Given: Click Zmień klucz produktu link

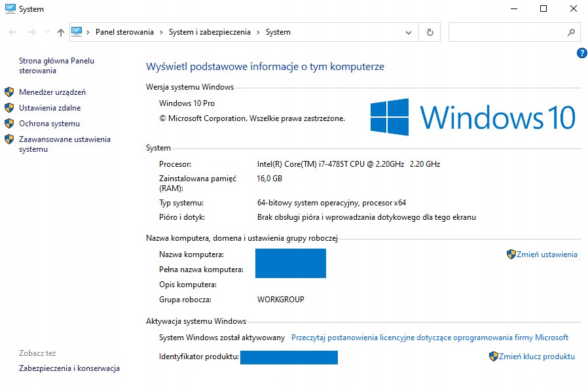Looking at the screenshot, I should pyautogui.click(x=537, y=357).
